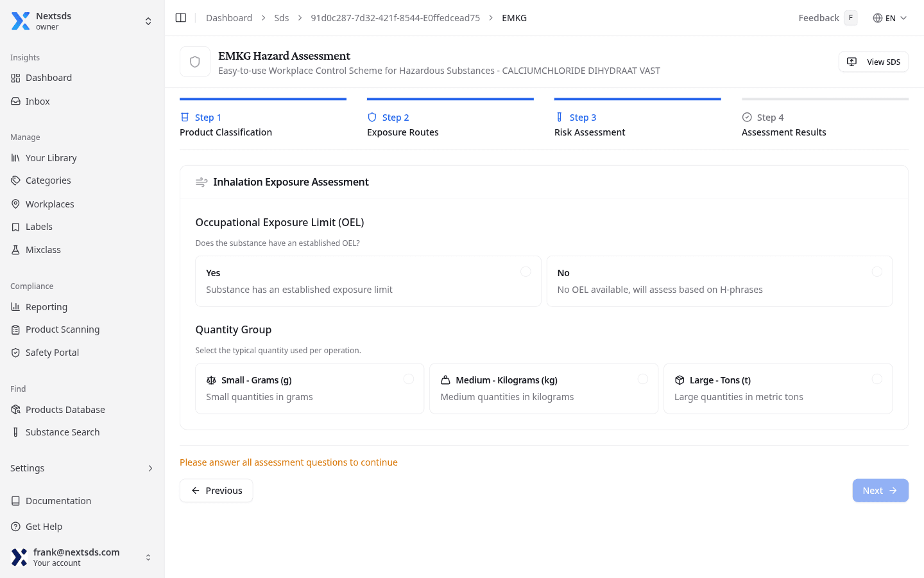Click the EMKG breadcrumb item
Screen dimensions: 924x578
[515, 18]
